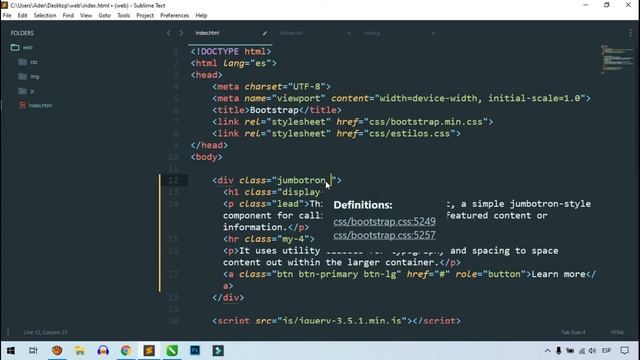Place cursor in the "jumbotron" class value
Image resolution: width=640 pixels, height=360 pixels.
(x=301, y=180)
